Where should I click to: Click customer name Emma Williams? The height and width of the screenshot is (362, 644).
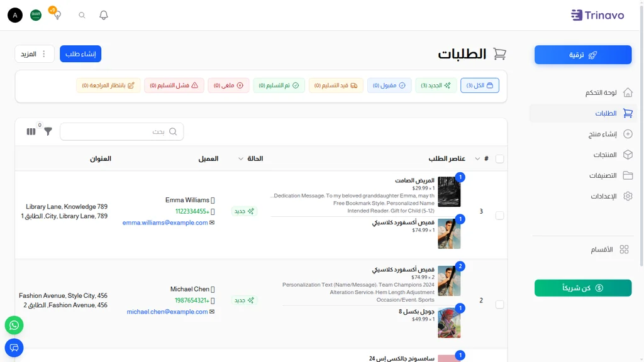pyautogui.click(x=187, y=200)
